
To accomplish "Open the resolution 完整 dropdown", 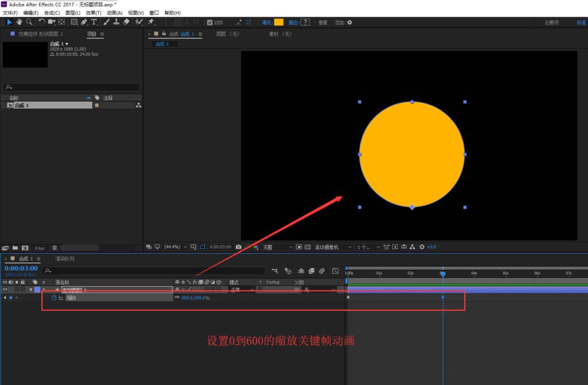I will click(x=278, y=247).
